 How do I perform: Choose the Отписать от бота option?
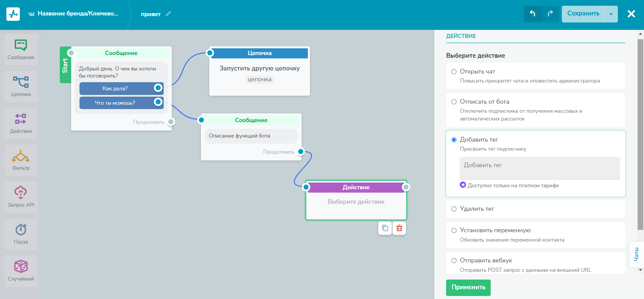(x=454, y=102)
